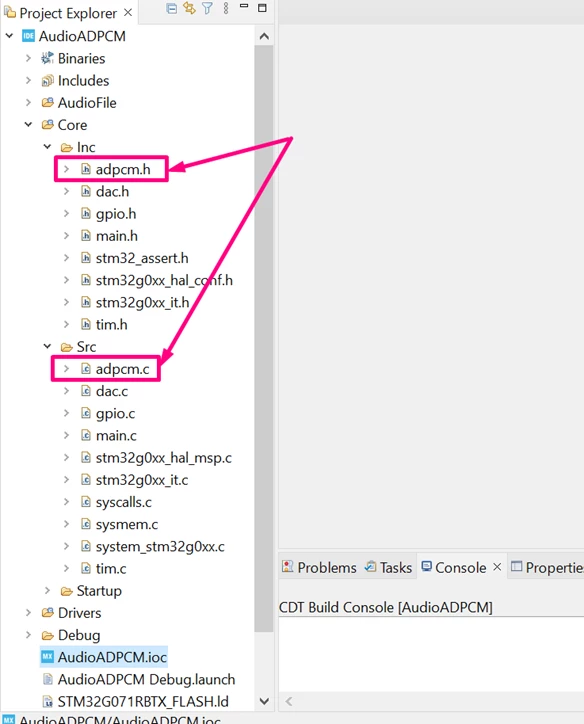Close the Console tab

click(x=497, y=567)
